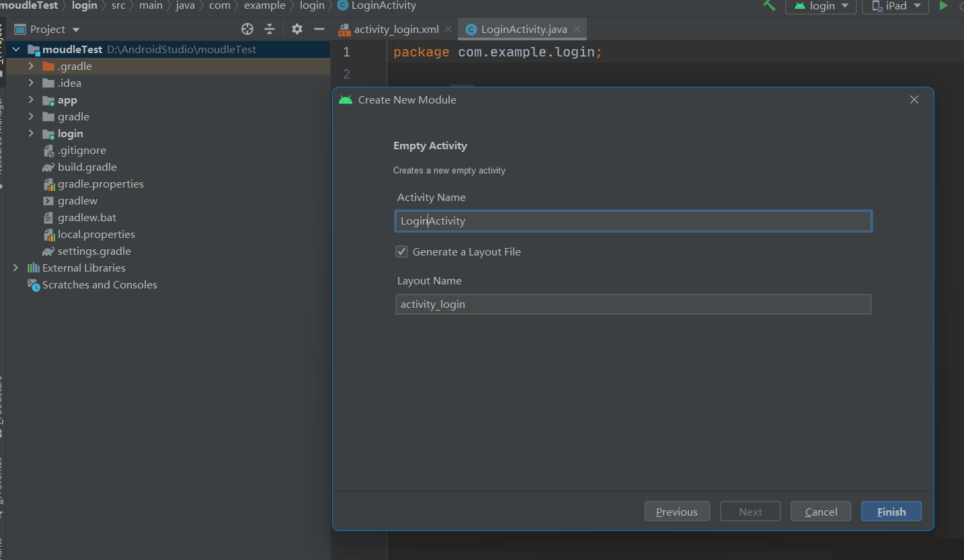Image resolution: width=964 pixels, height=560 pixels.
Task: Expand the .gradle folder arrow
Action: pos(31,66)
